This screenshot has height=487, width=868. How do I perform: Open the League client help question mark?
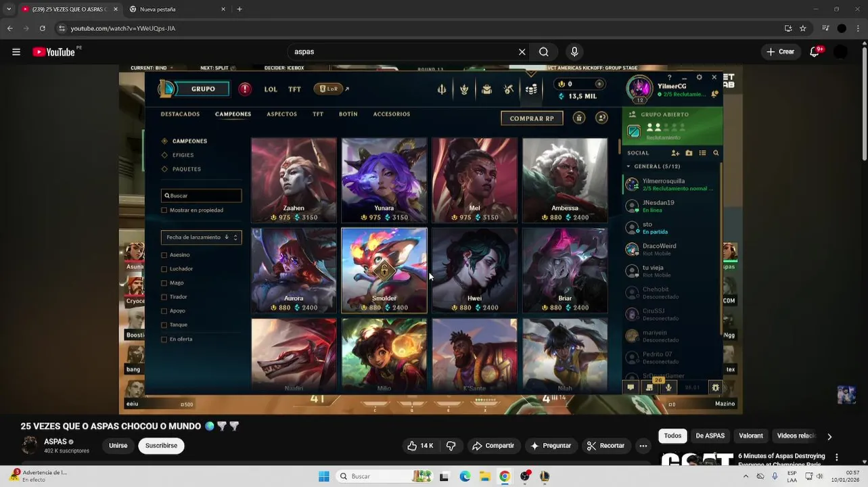point(670,77)
